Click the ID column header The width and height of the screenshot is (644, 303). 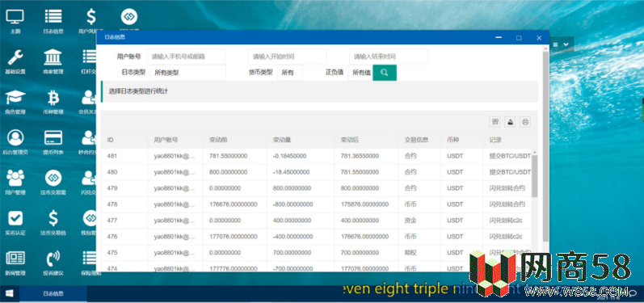pos(124,140)
